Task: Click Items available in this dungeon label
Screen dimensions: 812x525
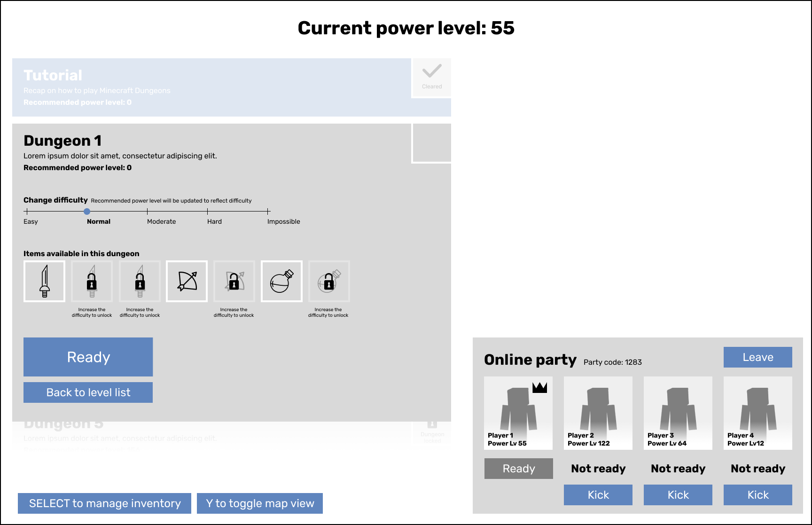Action: point(81,253)
